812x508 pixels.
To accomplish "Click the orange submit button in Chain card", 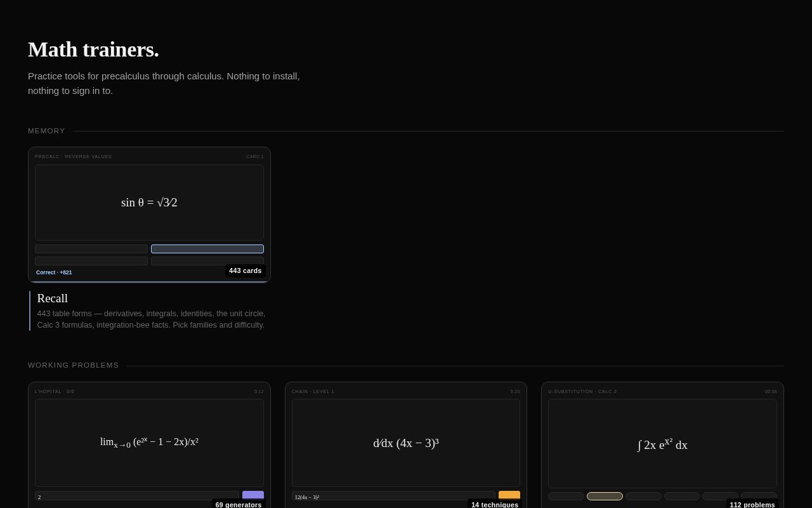I will [x=509, y=495].
